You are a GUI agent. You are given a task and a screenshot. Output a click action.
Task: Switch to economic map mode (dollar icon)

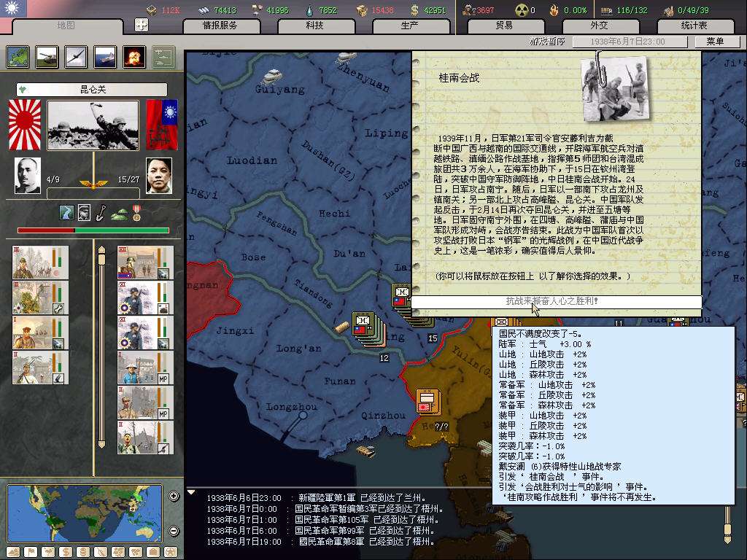coord(65,552)
